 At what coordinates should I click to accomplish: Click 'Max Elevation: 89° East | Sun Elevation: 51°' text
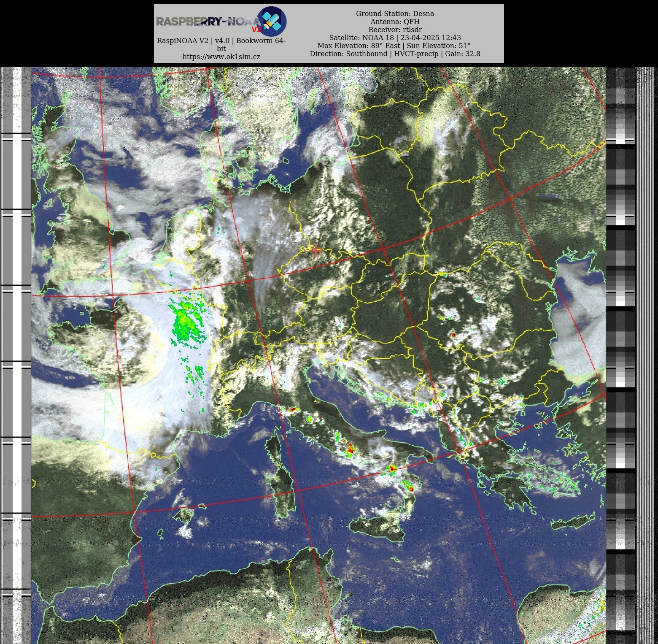pos(394,46)
